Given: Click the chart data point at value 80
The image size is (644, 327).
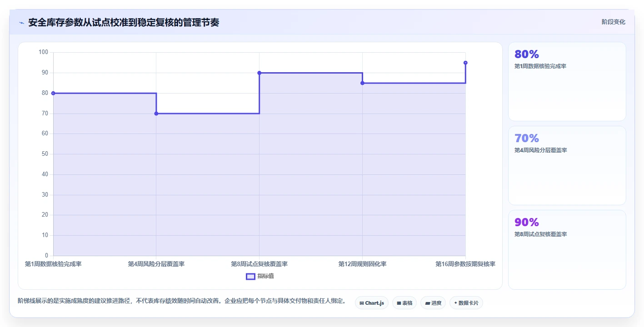Looking at the screenshot, I should 53,93.
